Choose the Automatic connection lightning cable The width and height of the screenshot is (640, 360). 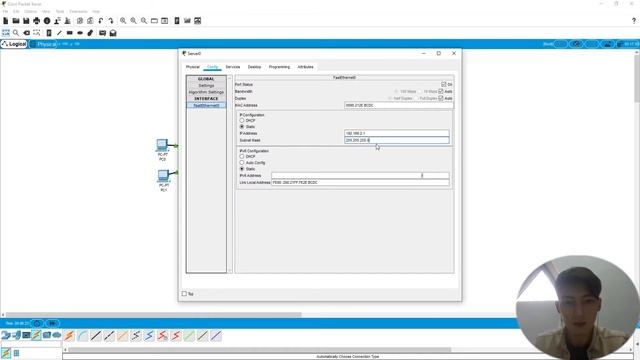click(69, 336)
